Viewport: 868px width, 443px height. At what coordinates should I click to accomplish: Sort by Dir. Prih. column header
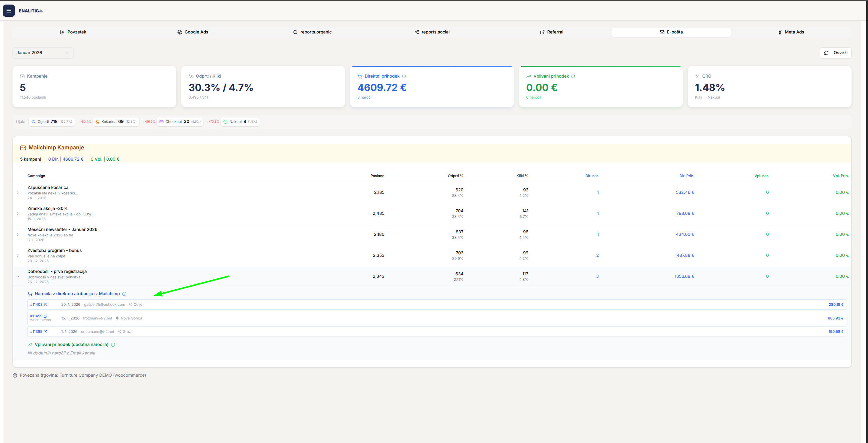686,176
